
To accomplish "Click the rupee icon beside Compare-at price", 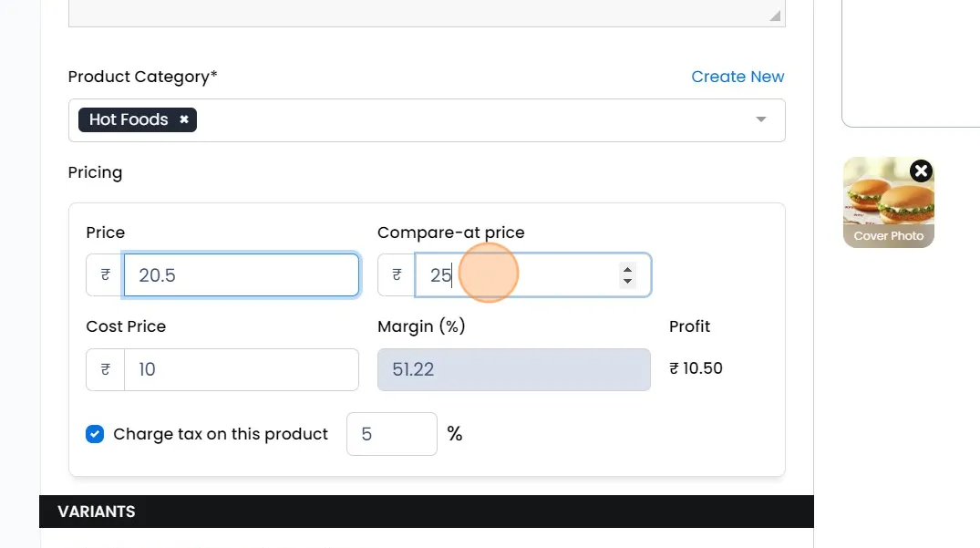I will tap(397, 274).
